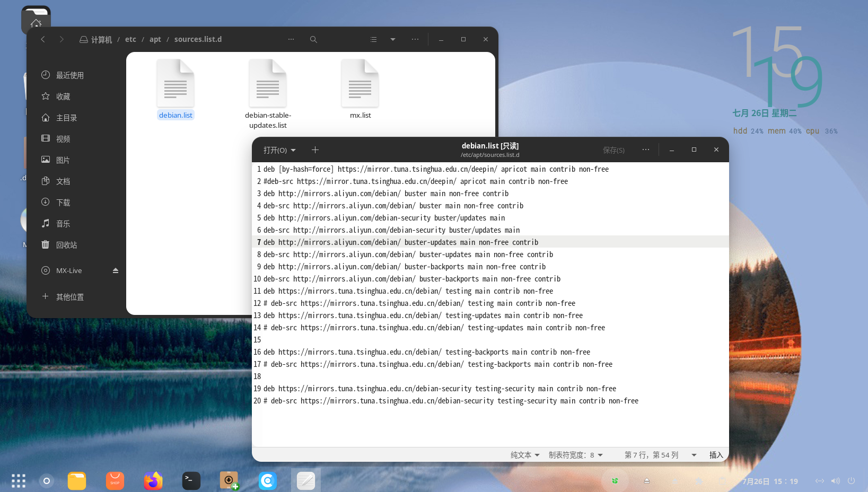This screenshot has width=868, height=492.
Task: Open the editor's three-dot menu
Action: (x=645, y=150)
